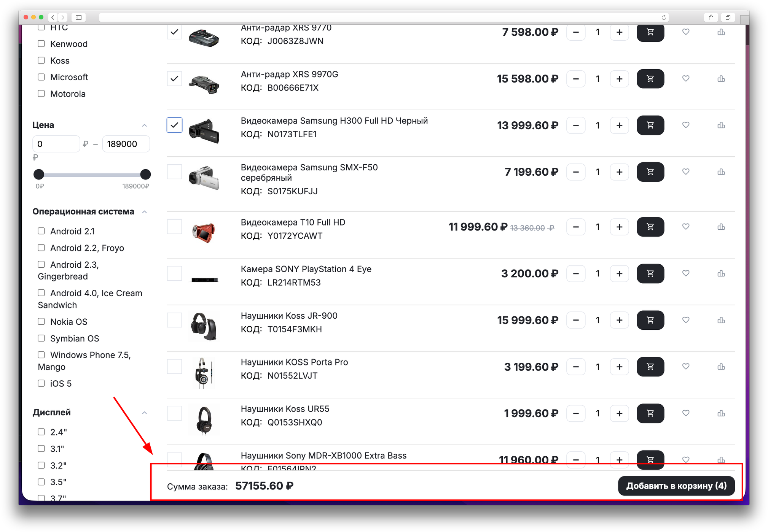Uncheck Видеокамера Samsung H300 selection checkbox
The width and height of the screenshot is (768, 532).
174,125
